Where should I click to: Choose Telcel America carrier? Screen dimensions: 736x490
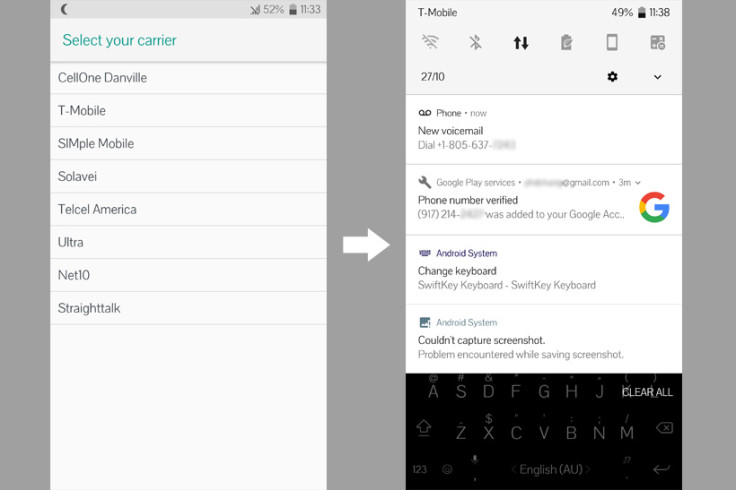click(x=188, y=209)
